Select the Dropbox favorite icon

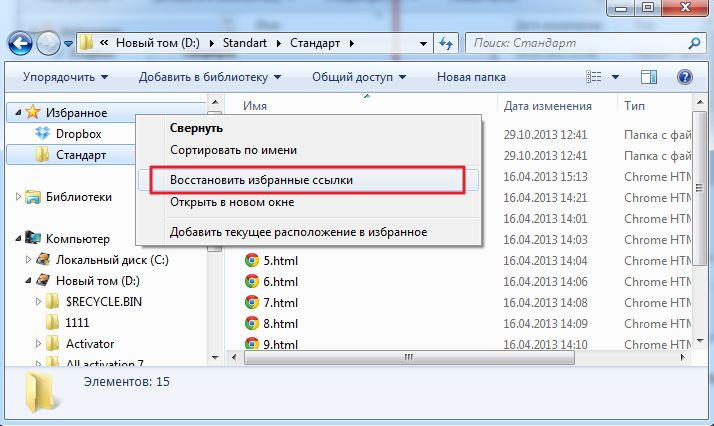42,134
